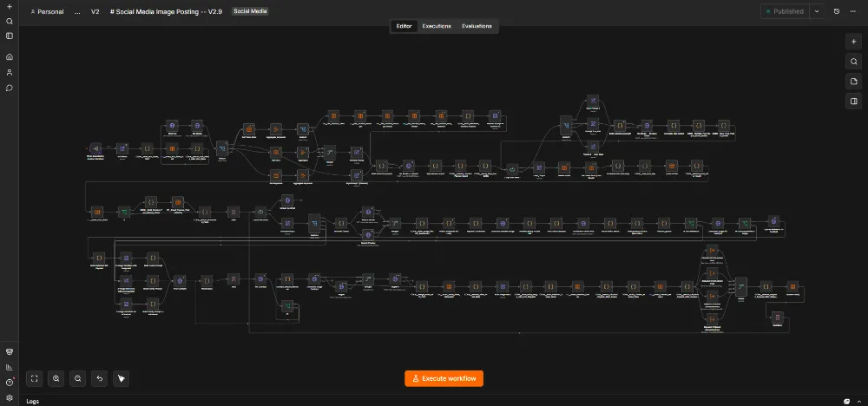Select the workflow trigger start node

point(95,149)
